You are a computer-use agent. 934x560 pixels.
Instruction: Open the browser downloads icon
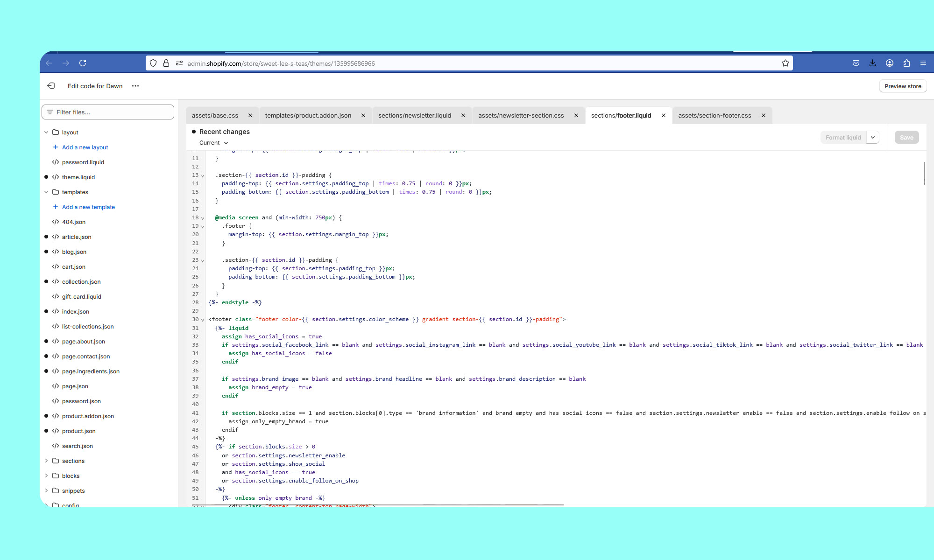pyautogui.click(x=872, y=63)
